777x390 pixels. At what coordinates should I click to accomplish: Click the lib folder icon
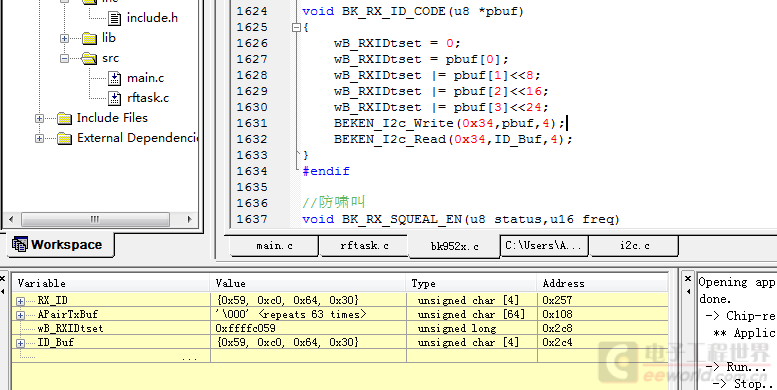(89, 38)
